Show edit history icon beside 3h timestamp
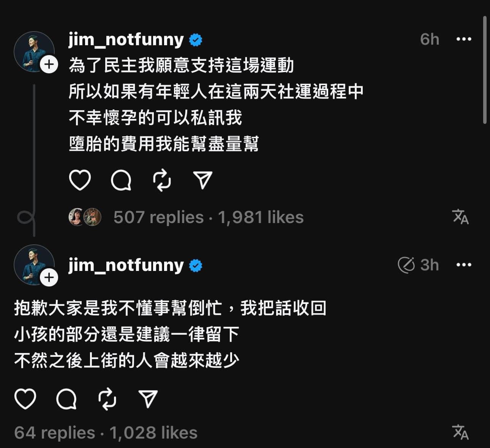 [x=406, y=265]
